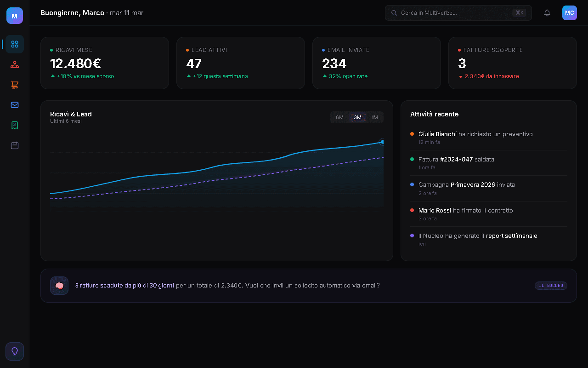The height and width of the screenshot is (368, 588).
Task: Switch the chart range to 6M
Action: click(339, 117)
